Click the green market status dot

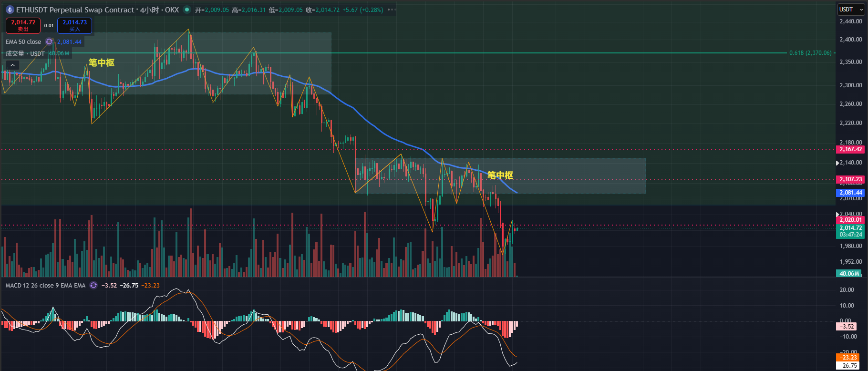(x=187, y=10)
